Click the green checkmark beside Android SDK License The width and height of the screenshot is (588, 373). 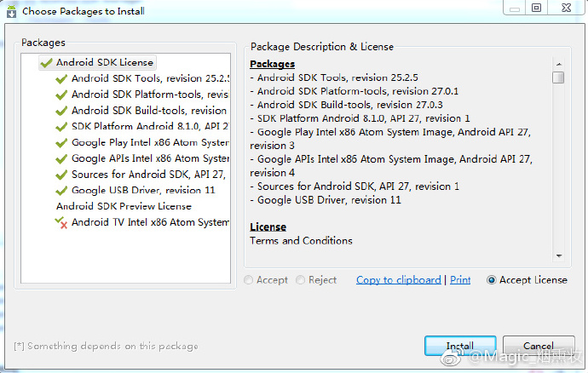click(47, 63)
